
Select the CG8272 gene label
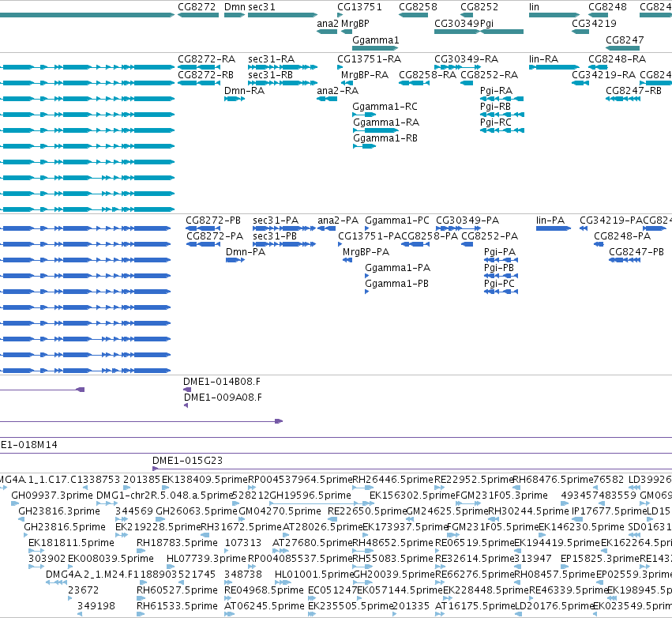tap(197, 7)
